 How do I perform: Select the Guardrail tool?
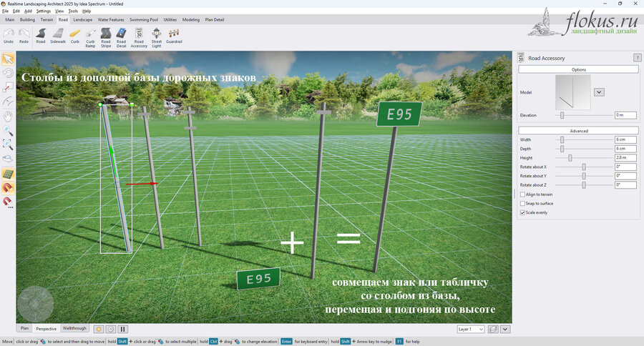point(174,36)
